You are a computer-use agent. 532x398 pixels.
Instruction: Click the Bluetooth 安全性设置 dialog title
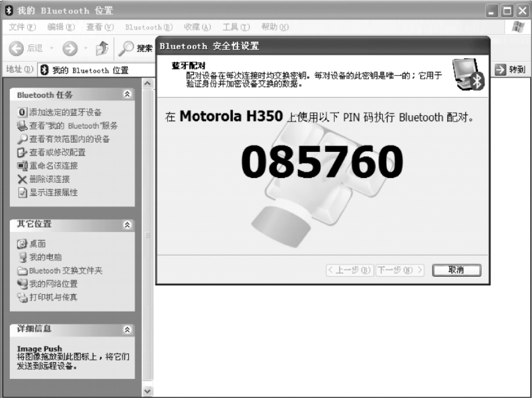click(x=209, y=46)
